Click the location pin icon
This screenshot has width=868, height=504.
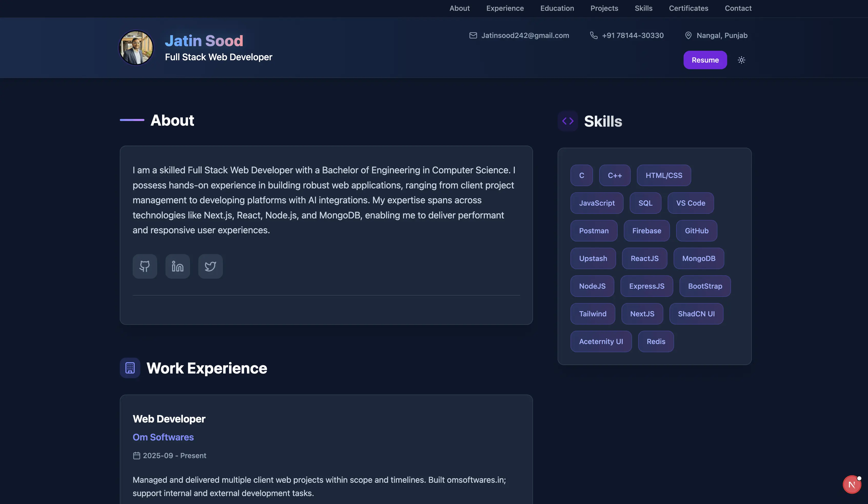(688, 35)
